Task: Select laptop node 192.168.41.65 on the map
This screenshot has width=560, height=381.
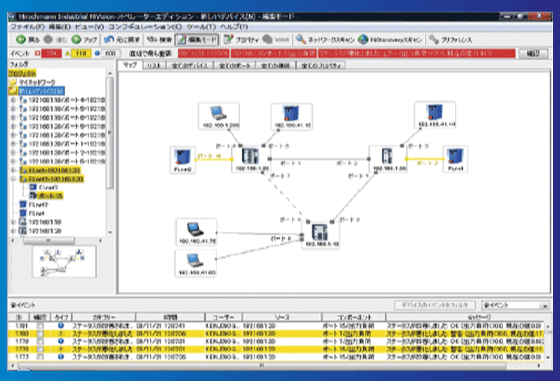Action: (196, 263)
